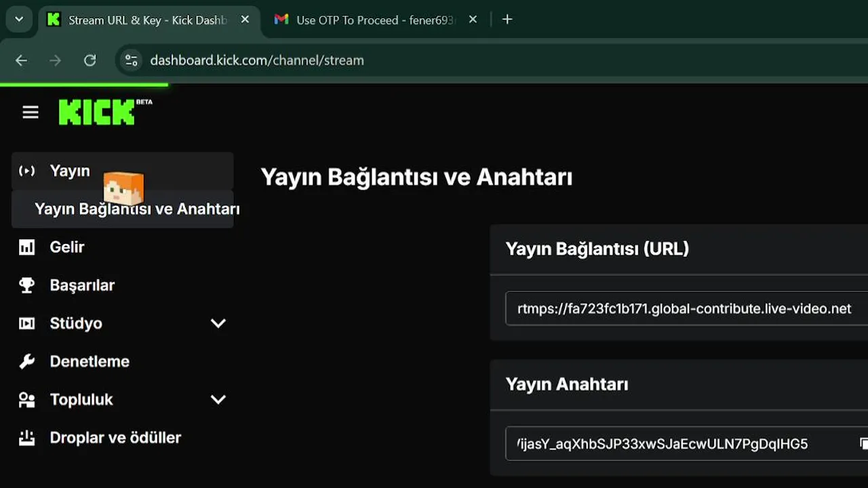Screen dimensions: 868x488
Task: Click the forward navigation arrow
Action: point(56,60)
